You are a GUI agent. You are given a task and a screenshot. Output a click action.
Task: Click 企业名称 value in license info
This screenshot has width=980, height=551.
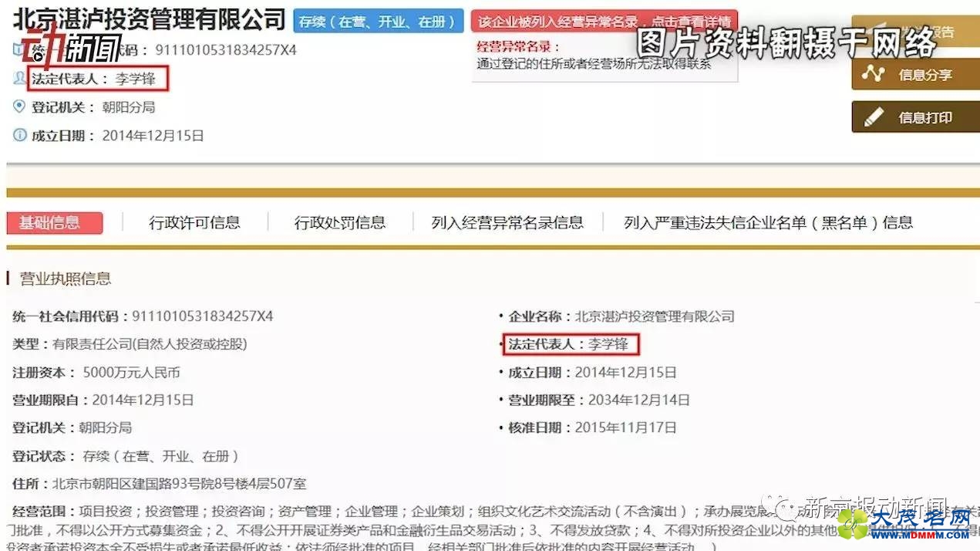click(x=655, y=316)
